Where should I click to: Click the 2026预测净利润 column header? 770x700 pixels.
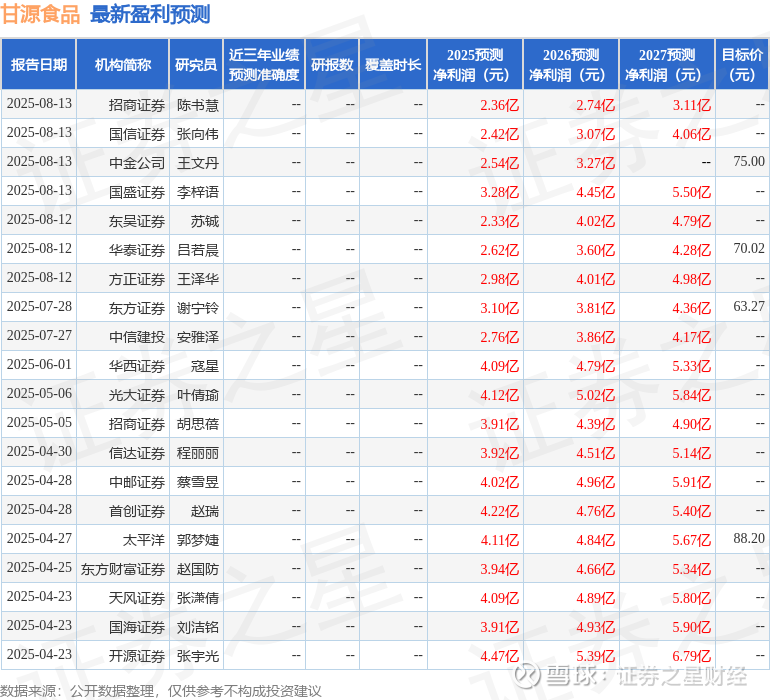pos(571,65)
